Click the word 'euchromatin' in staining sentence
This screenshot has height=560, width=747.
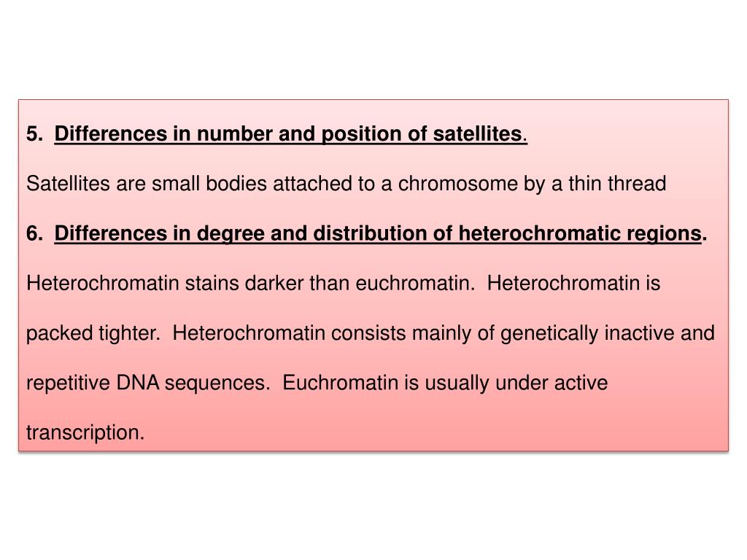pos(413,284)
